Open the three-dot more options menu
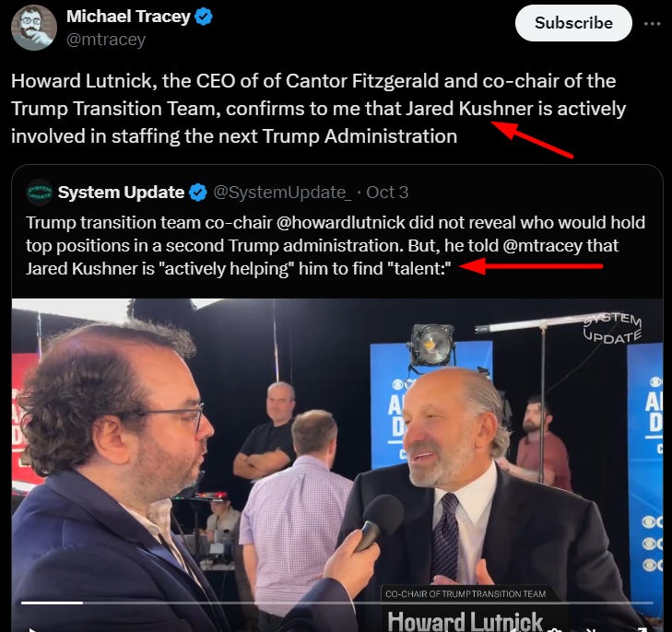The image size is (672, 632). pyautogui.click(x=652, y=24)
